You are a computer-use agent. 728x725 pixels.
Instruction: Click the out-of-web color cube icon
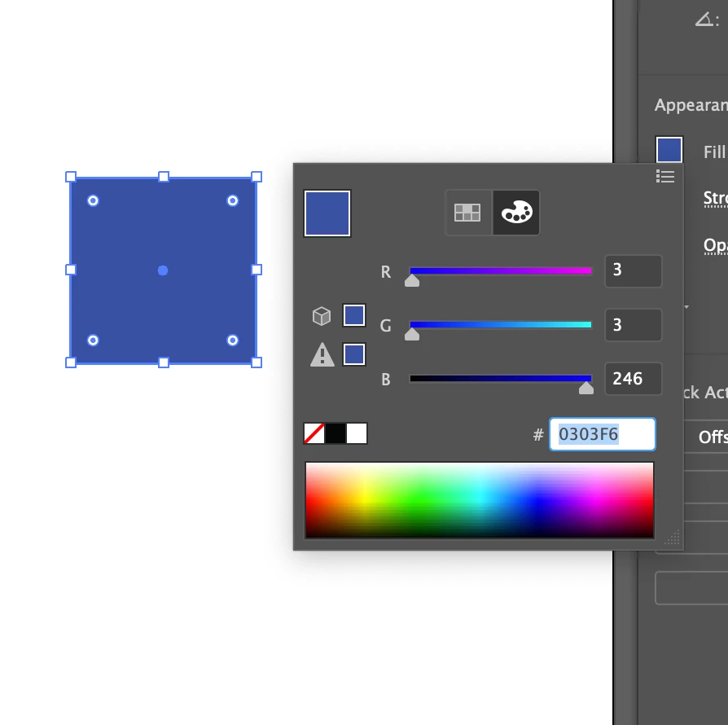[x=322, y=315]
